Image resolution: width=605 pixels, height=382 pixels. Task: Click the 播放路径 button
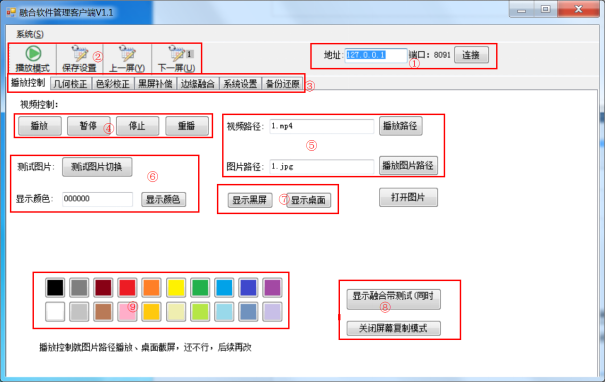tap(401, 126)
